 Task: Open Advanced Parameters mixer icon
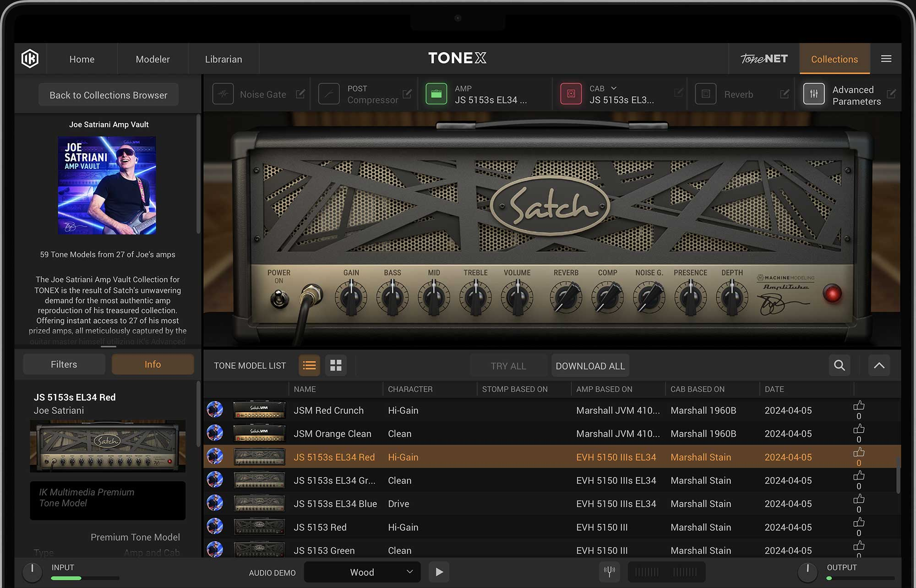pyautogui.click(x=813, y=94)
